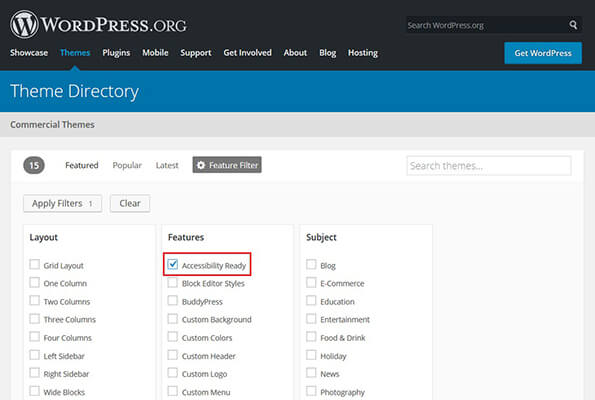Enable the Wide Blocks checkbox
The image size is (595, 400).
35,391
